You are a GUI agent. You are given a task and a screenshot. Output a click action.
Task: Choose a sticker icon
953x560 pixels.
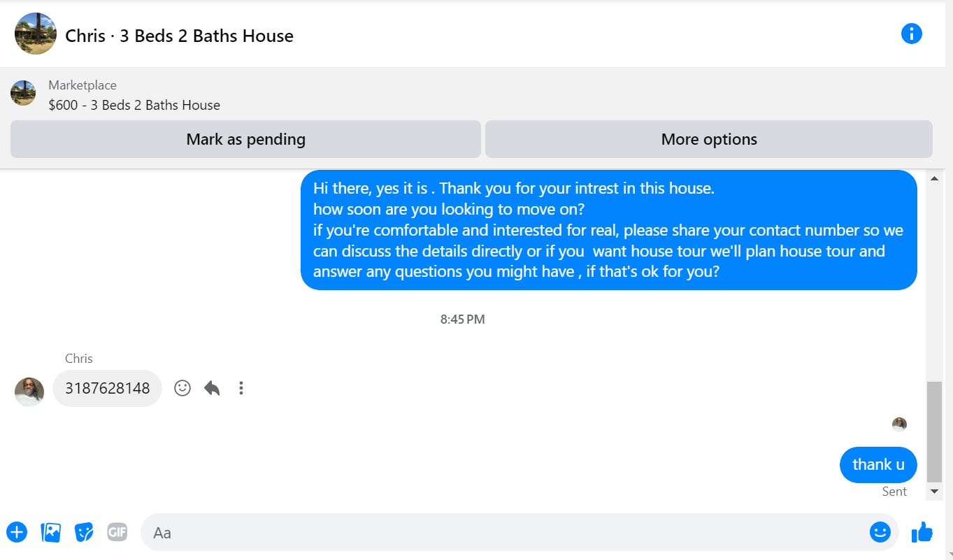[84, 533]
